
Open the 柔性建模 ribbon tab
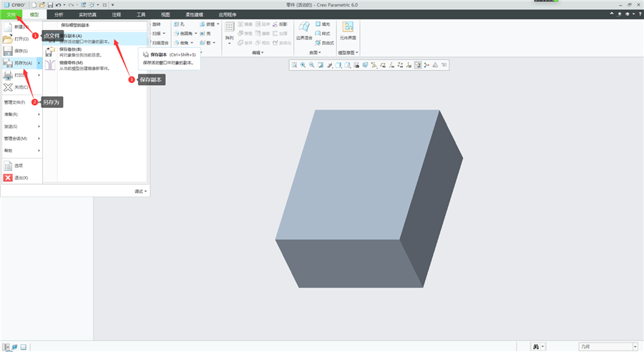(194, 15)
